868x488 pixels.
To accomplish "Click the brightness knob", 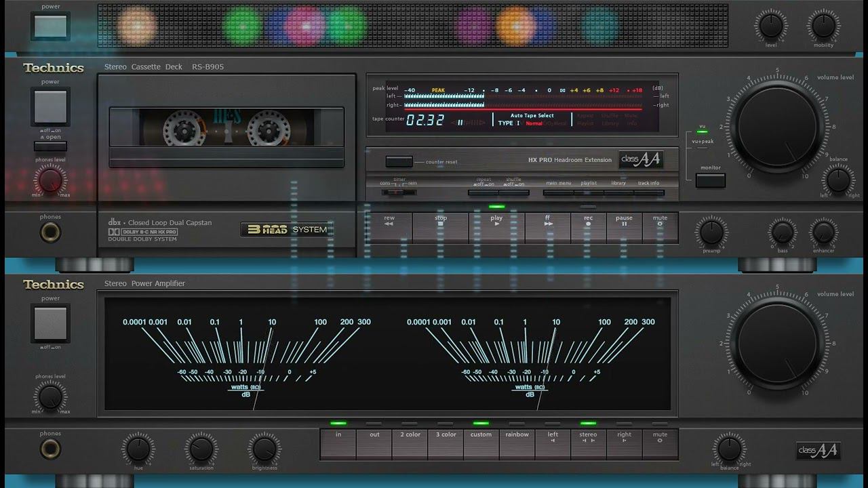I will point(264,449).
